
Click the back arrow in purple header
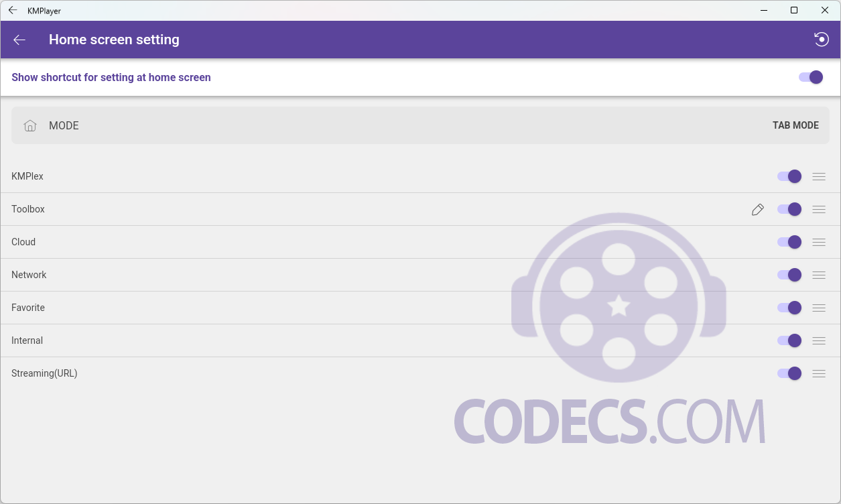point(19,40)
